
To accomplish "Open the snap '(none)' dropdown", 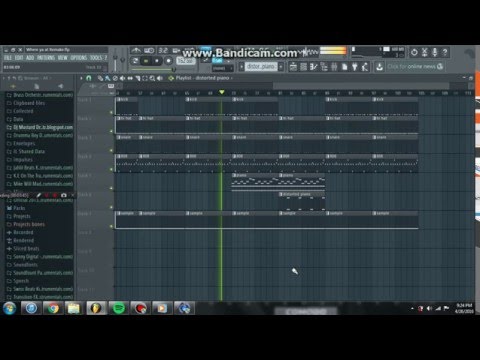I will (222, 68).
